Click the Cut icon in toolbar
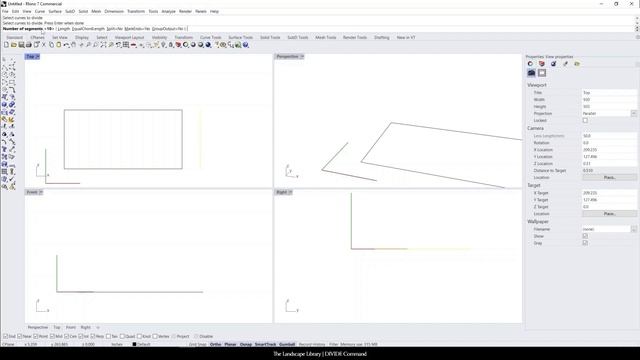Viewport: 640px width, 360px height. (44, 45)
